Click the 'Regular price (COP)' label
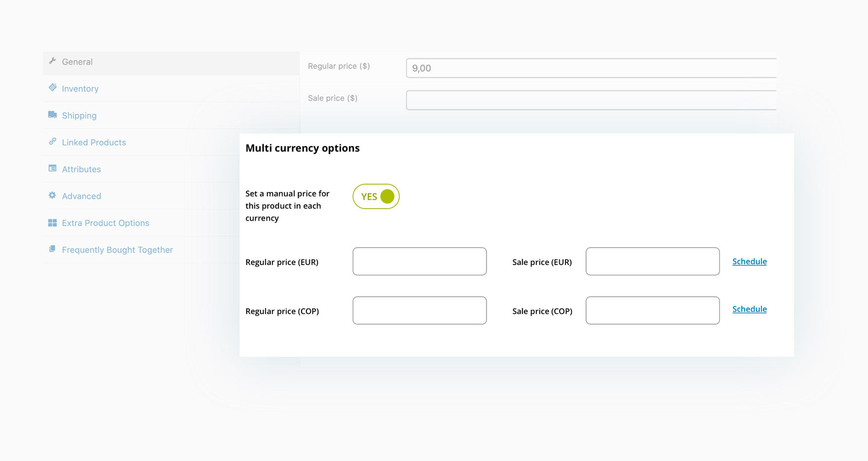868x461 pixels. pyautogui.click(x=282, y=311)
